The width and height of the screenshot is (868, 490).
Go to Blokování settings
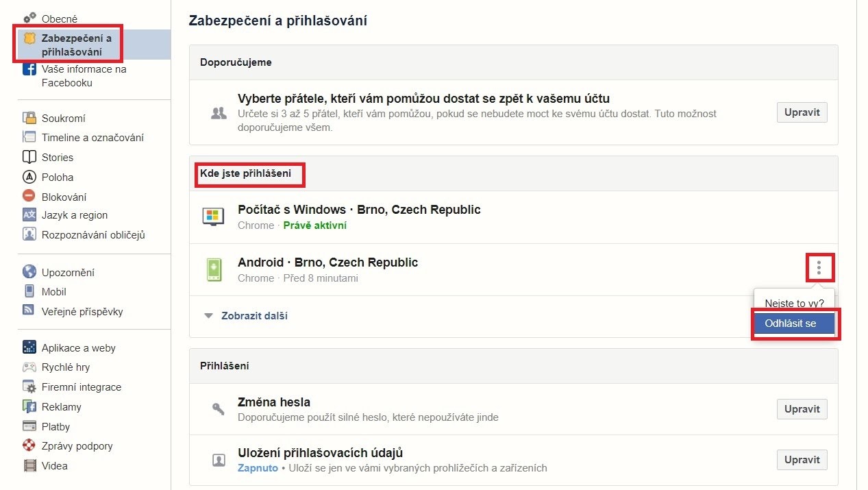pyautogui.click(x=64, y=196)
